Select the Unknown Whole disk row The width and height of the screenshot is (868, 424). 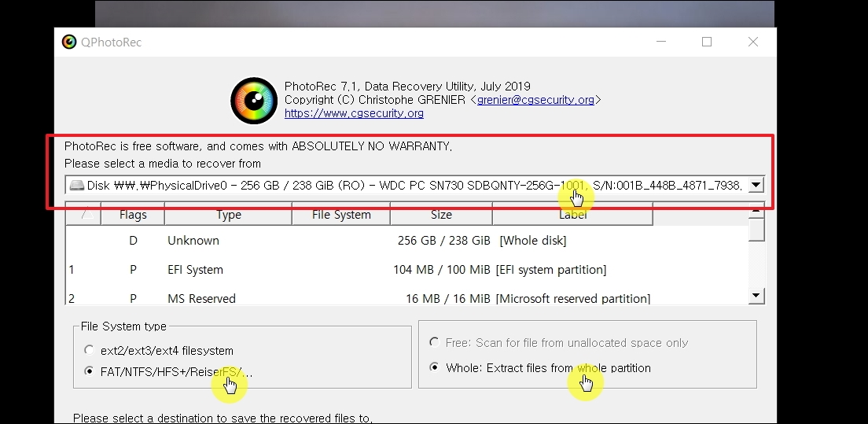[x=407, y=241]
